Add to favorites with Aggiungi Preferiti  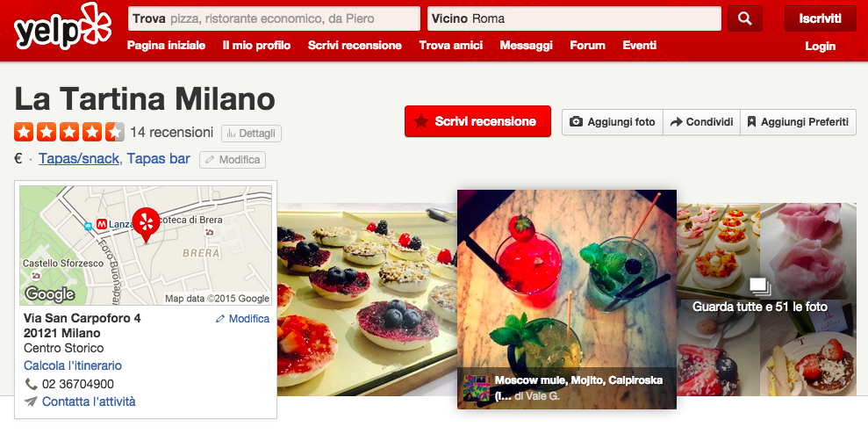[798, 122]
